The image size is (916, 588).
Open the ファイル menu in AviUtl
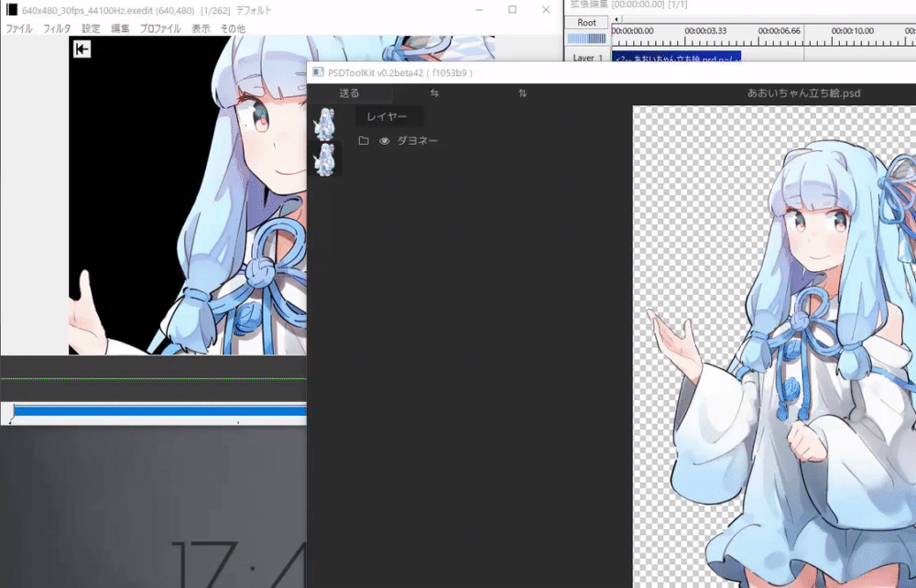(x=19, y=28)
